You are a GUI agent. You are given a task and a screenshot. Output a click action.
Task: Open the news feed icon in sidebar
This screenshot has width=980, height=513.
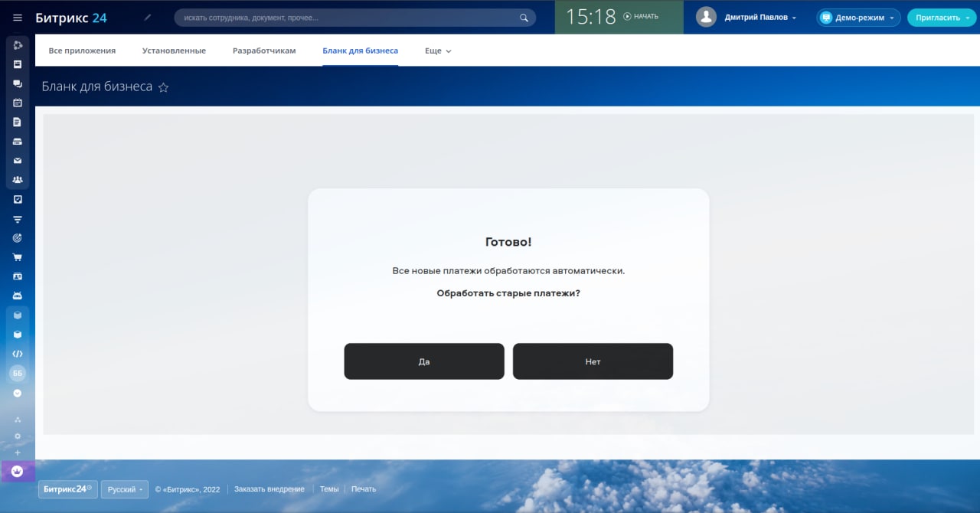18,64
